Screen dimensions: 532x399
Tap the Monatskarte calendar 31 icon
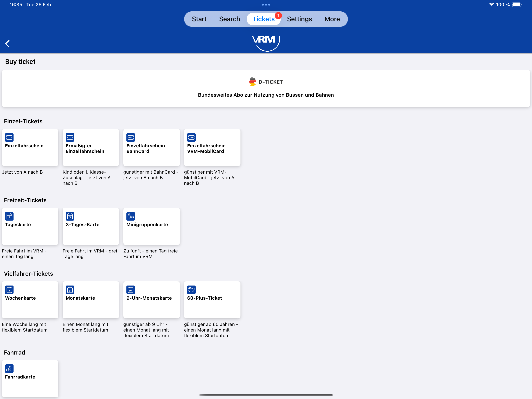click(x=70, y=290)
